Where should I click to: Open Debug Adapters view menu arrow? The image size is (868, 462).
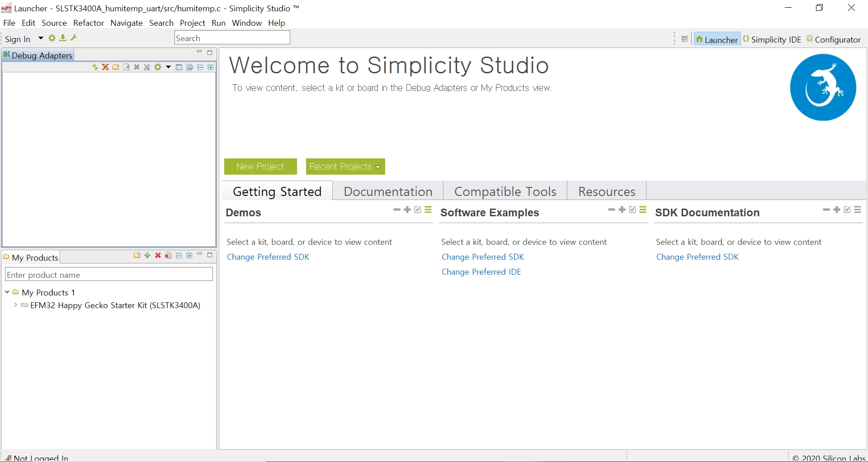tap(168, 67)
